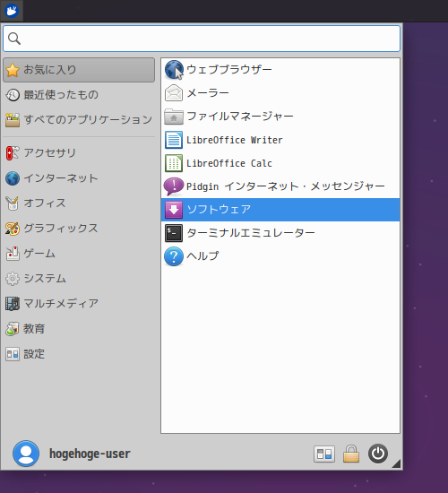Viewport: 448px width, 493px height.
Task: Open ファイルマネージャー file manager
Action: [280, 117]
